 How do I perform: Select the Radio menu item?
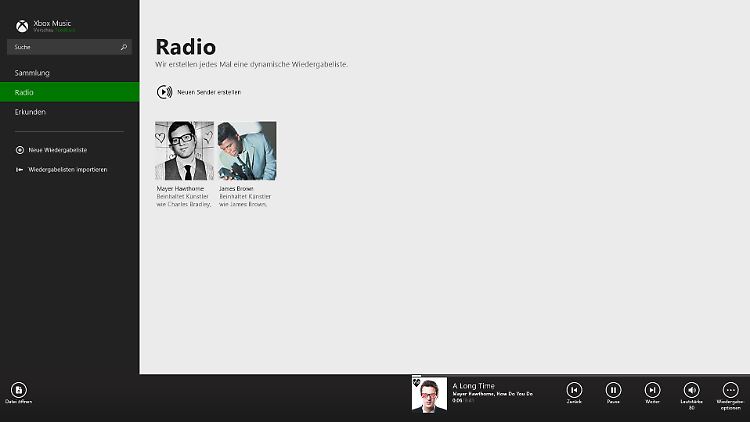point(70,92)
